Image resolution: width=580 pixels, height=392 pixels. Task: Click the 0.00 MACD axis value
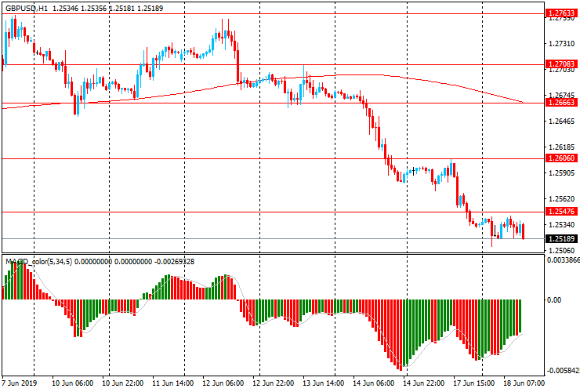click(553, 299)
